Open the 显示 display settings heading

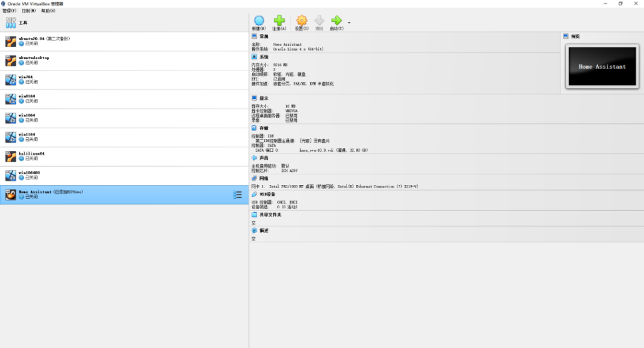pyautogui.click(x=264, y=99)
